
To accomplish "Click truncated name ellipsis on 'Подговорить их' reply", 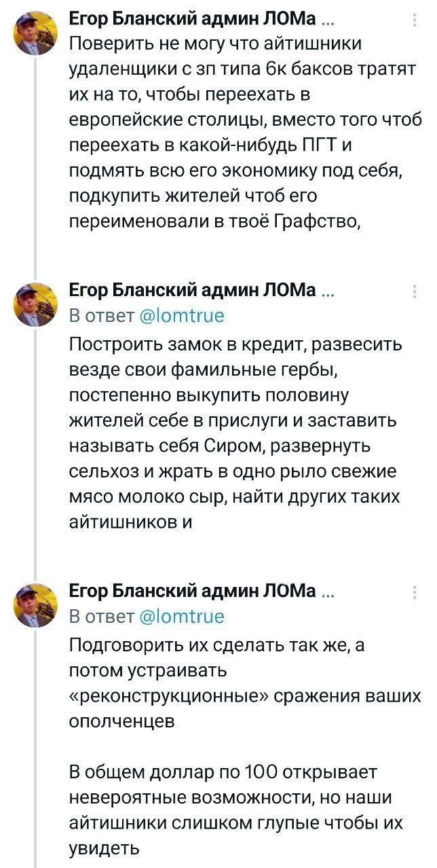I will (x=327, y=594).
